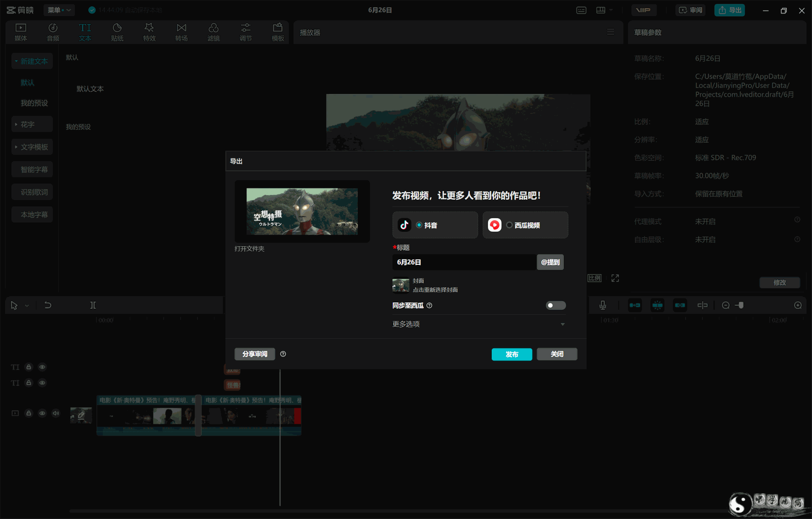Click the 比例 aspect ratio button
The width and height of the screenshot is (812, 519).
click(x=595, y=278)
